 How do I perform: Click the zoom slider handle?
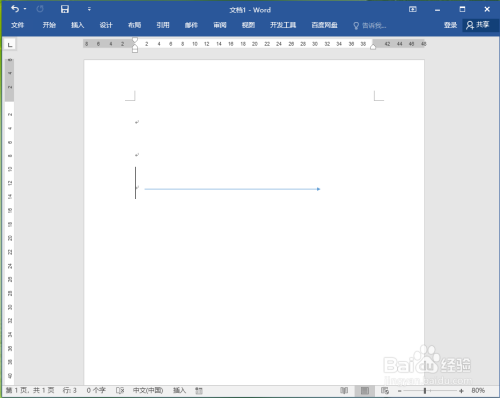(425, 391)
